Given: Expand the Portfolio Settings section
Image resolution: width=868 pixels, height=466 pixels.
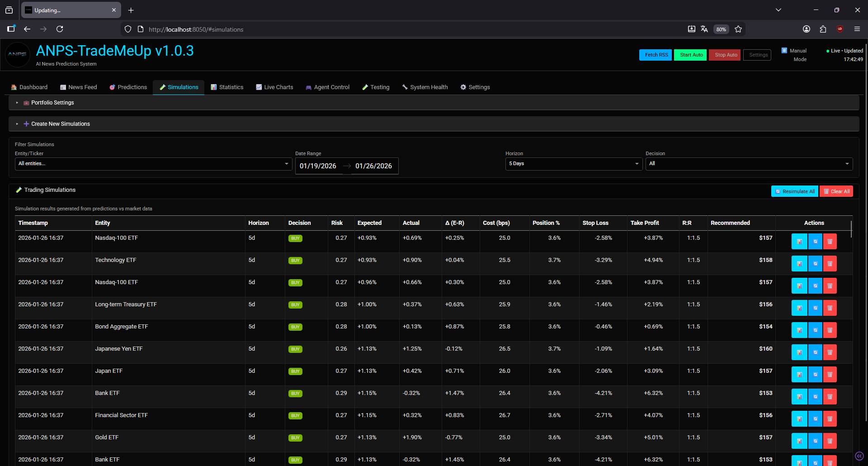Looking at the screenshot, I should [434, 103].
